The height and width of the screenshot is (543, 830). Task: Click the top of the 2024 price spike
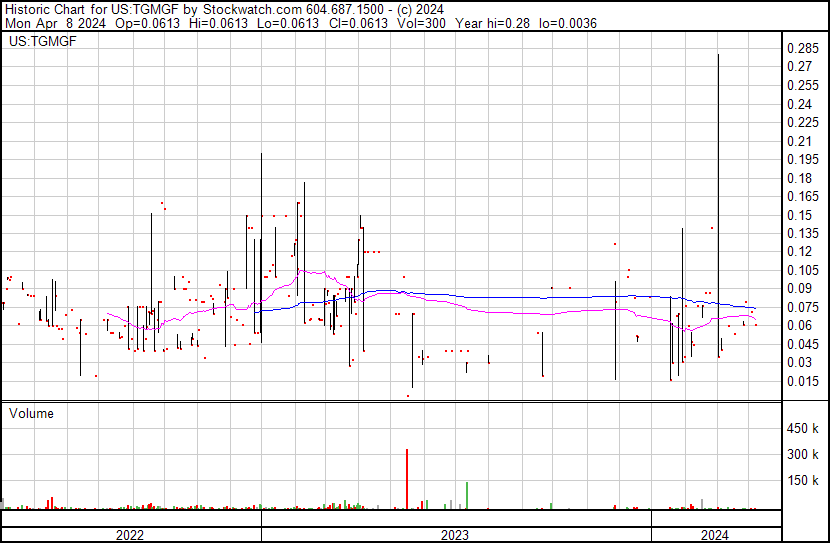[719, 56]
